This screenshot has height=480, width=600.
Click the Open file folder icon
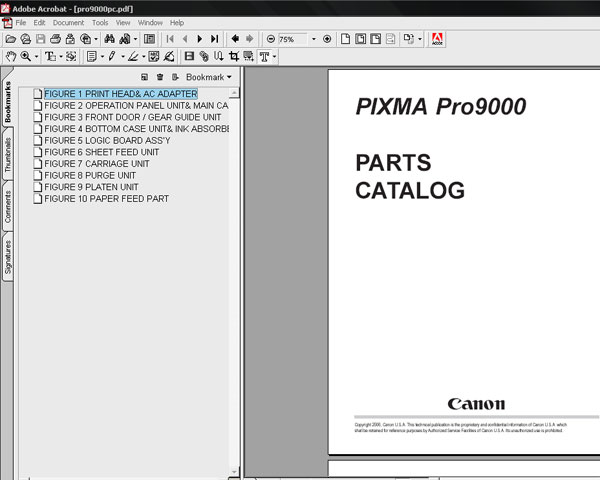click(10, 39)
